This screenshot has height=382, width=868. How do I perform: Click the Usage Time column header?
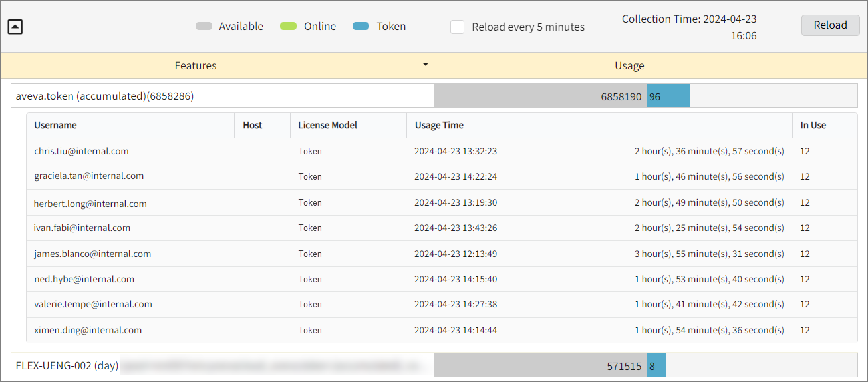[439, 125]
